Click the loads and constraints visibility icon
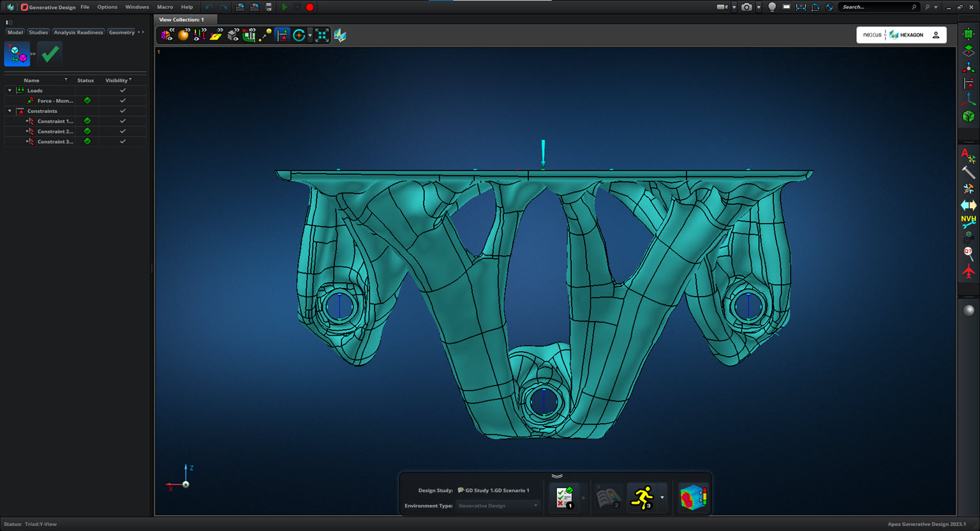Screen dimensions: 980x531 tap(200, 35)
